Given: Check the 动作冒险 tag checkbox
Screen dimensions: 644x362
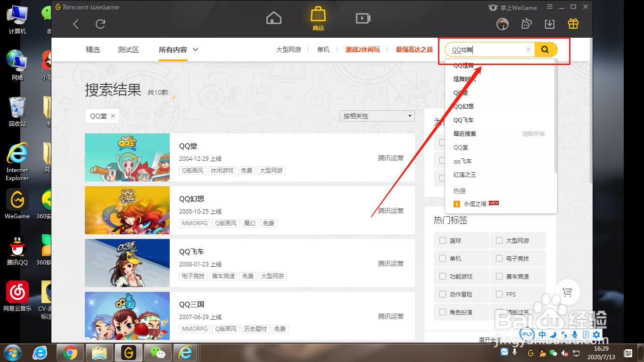Looking at the screenshot, I should [x=443, y=294].
